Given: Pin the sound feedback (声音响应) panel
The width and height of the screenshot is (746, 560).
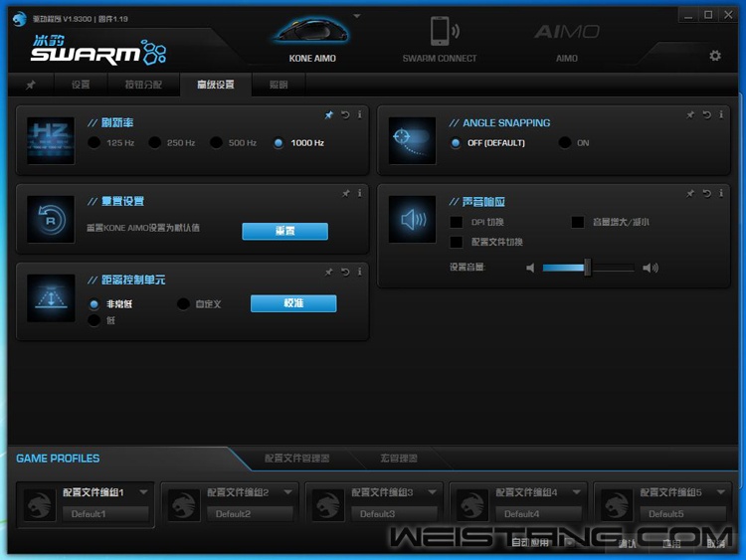Looking at the screenshot, I should click(x=690, y=193).
